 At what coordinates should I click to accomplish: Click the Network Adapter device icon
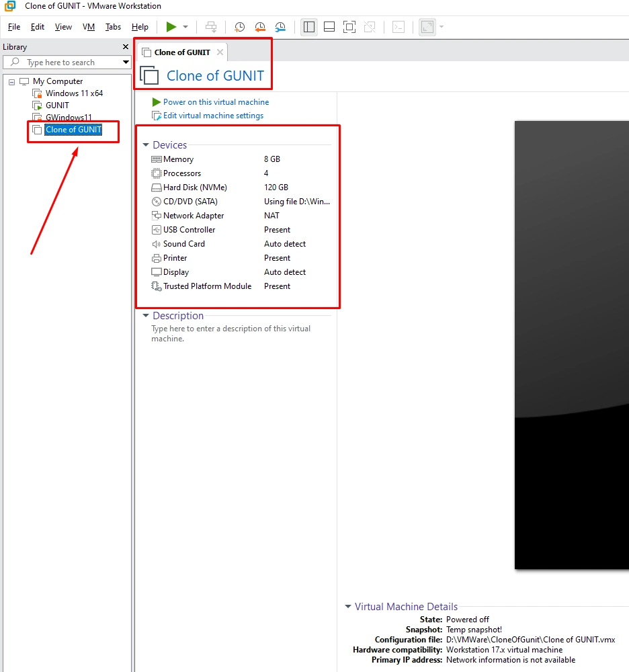tap(157, 216)
